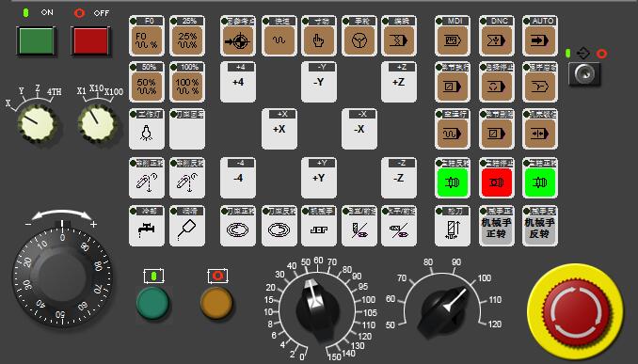Turn on the work light button
The width and height of the screenshot is (638, 364).
[x=147, y=129]
